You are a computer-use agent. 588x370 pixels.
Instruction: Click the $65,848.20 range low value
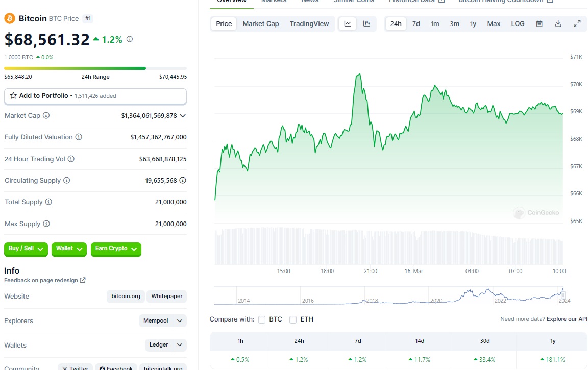click(18, 77)
